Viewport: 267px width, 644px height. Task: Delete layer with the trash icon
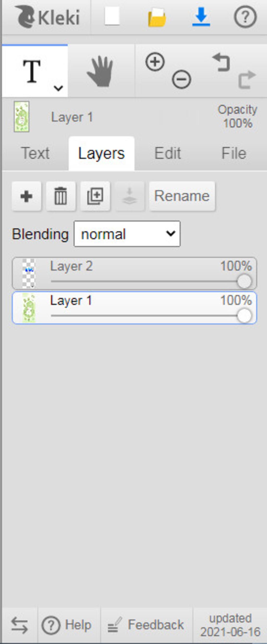point(61,196)
